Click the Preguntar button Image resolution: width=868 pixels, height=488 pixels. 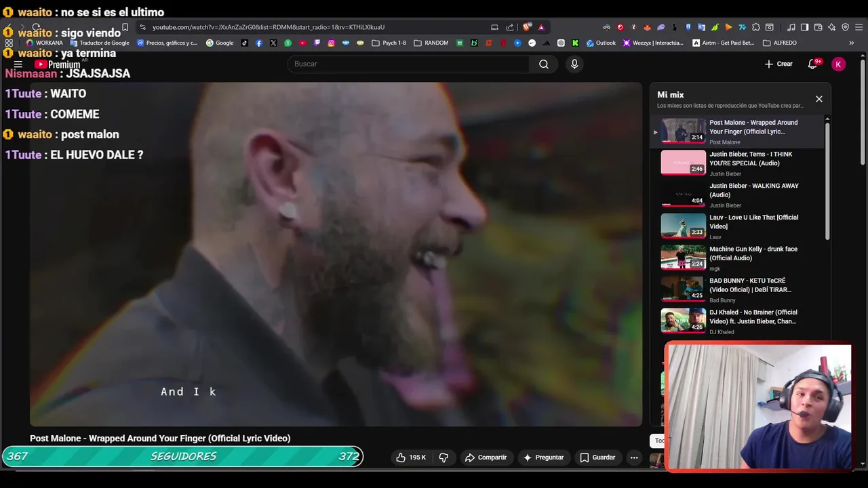543,457
